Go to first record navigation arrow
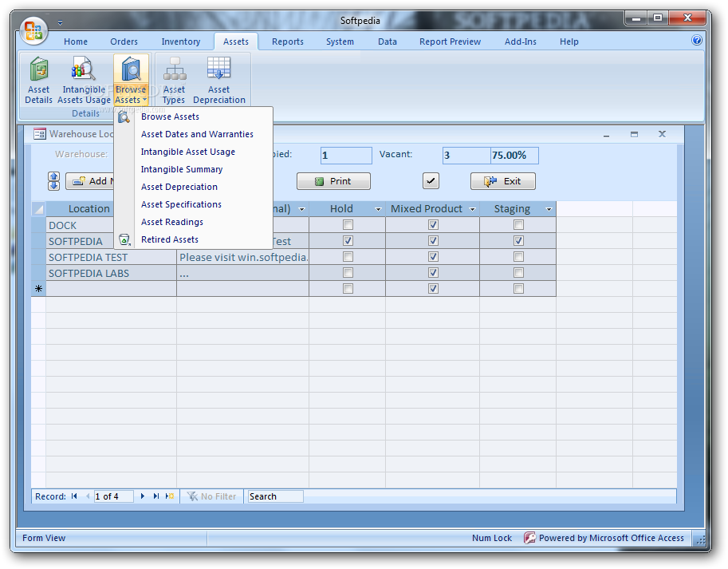The width and height of the screenshot is (728, 569). coord(74,496)
